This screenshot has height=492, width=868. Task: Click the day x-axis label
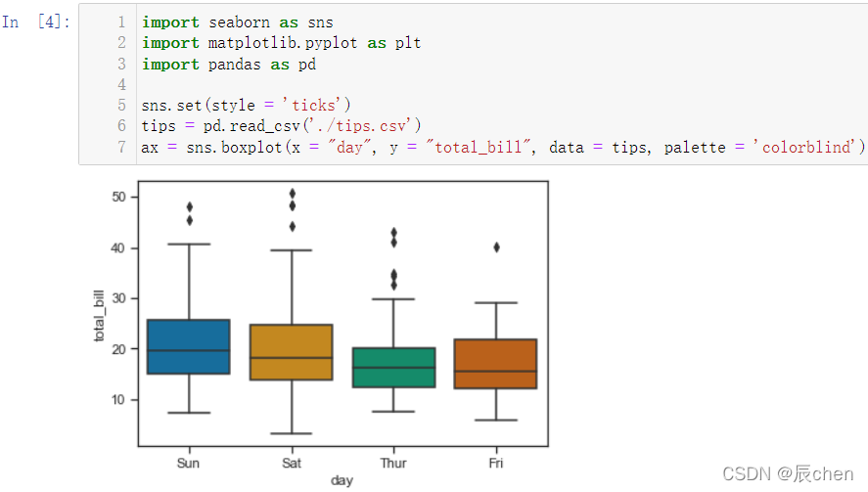pos(343,480)
